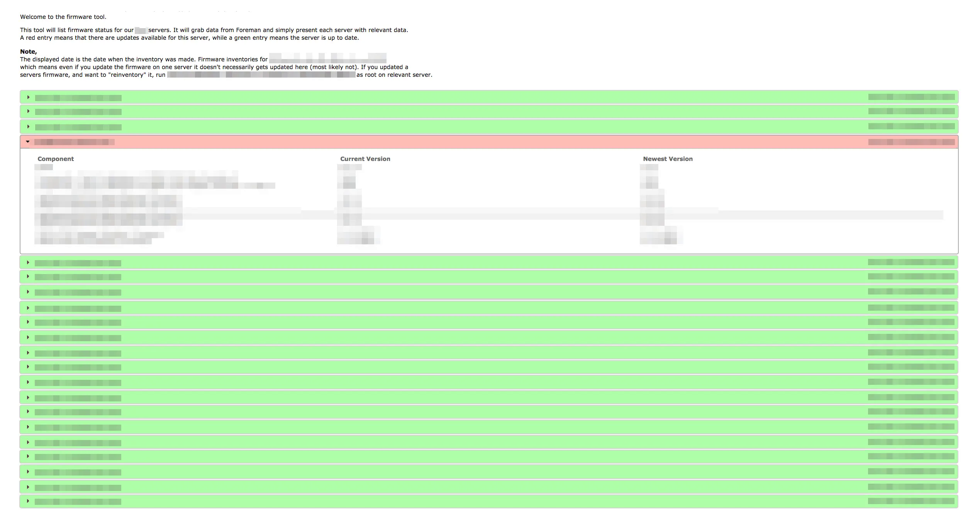Click the bold Note, heading text
Viewport: 980px width, 518px height.
tap(29, 52)
